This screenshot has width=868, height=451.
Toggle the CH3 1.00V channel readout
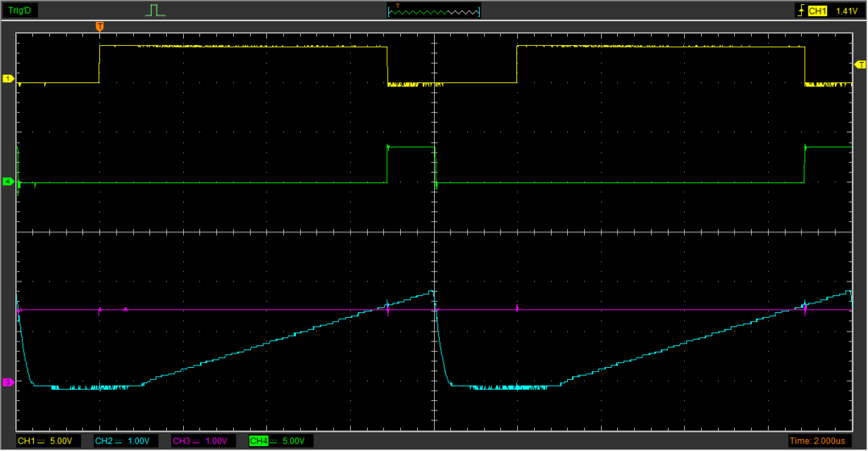point(202,441)
